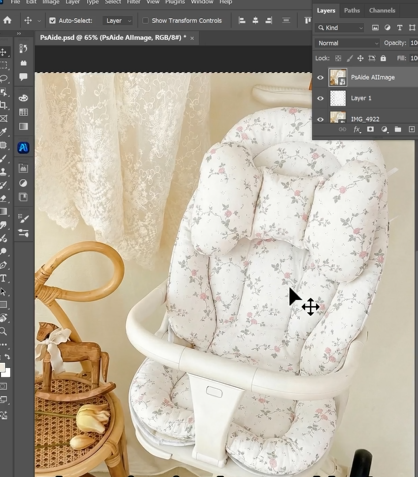Image resolution: width=418 pixels, height=477 pixels.
Task: Expand the collapsed panel dock arrows
Action: point(19,33)
